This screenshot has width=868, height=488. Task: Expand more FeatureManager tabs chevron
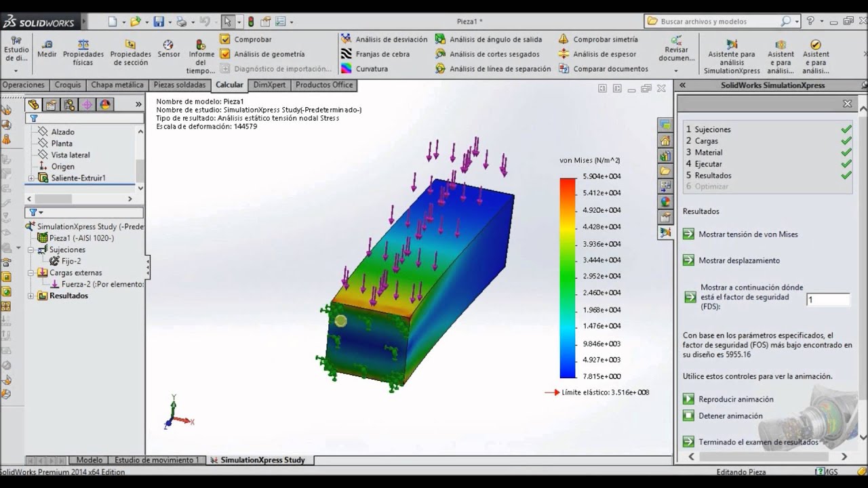pyautogui.click(x=138, y=104)
